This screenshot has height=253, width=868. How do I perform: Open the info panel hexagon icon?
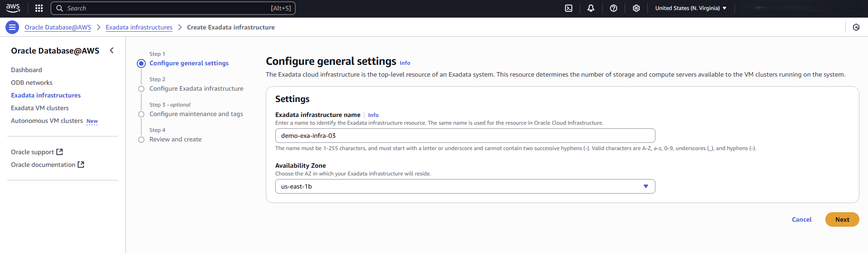(856, 27)
